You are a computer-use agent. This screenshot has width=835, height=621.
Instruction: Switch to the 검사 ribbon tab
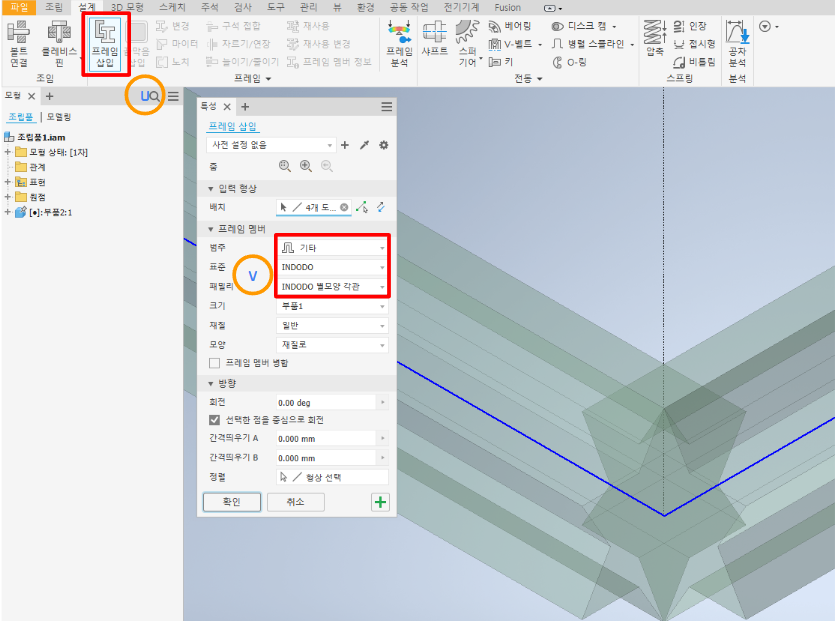243,7
